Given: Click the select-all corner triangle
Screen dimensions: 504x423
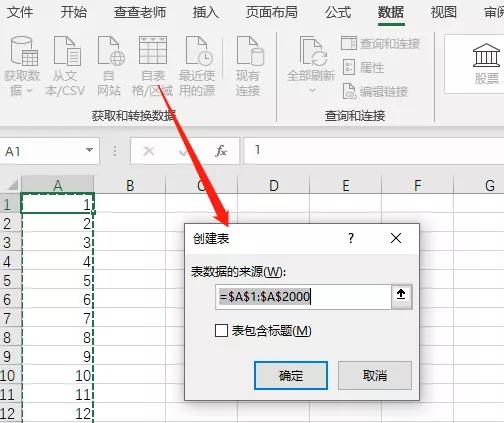Looking at the screenshot, I should click(x=12, y=185).
